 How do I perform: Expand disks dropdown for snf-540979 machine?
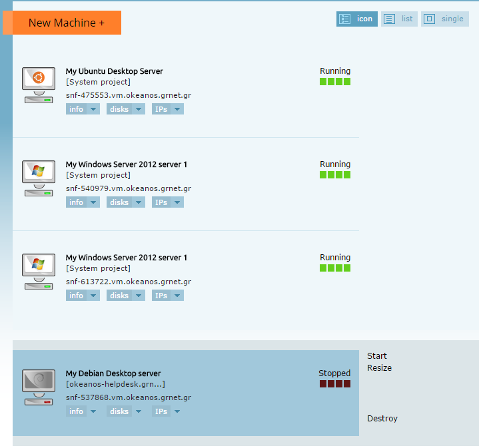125,202
